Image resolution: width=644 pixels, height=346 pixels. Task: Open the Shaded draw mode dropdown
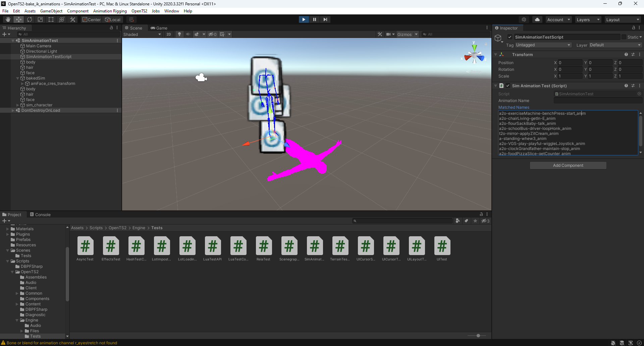[x=142, y=34]
